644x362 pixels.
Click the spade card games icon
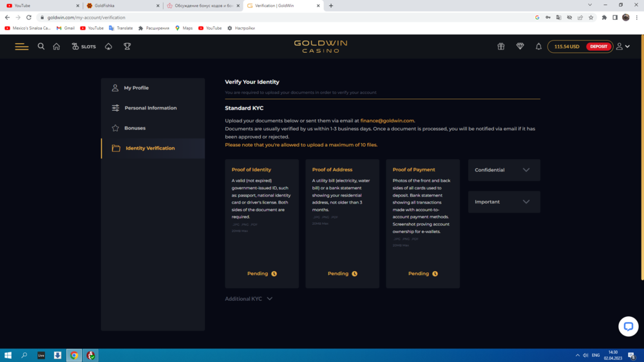(x=108, y=46)
